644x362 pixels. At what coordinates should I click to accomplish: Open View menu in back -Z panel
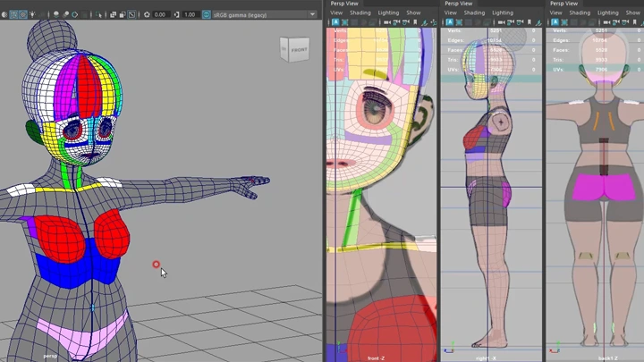coord(555,13)
